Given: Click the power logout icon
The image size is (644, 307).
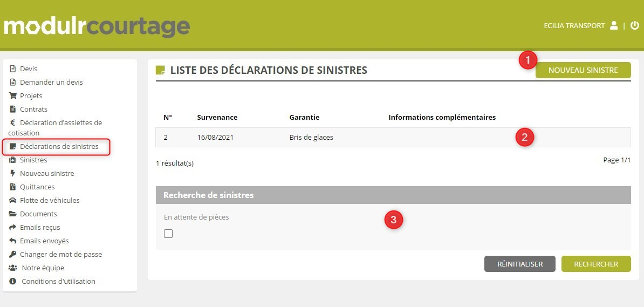Looking at the screenshot, I should coord(634,25).
